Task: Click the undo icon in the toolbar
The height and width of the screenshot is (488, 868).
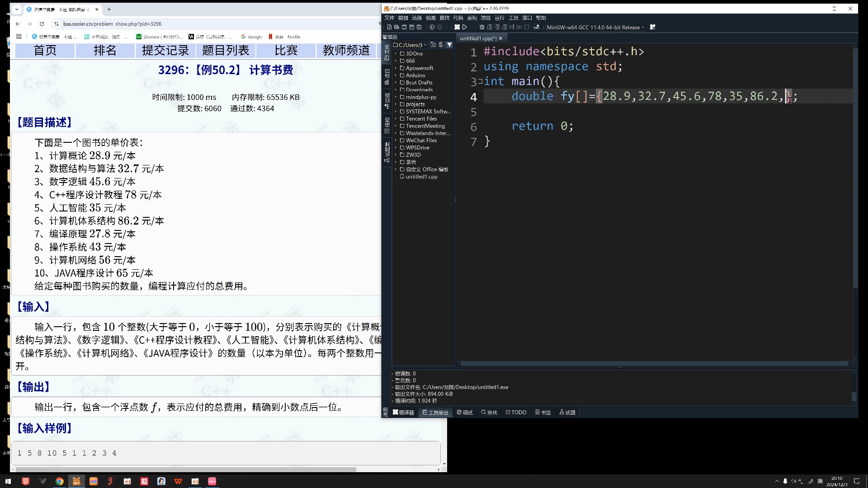Action: [432, 27]
